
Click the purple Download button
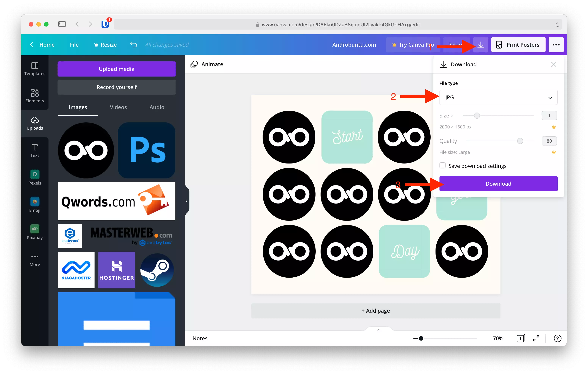(x=498, y=183)
